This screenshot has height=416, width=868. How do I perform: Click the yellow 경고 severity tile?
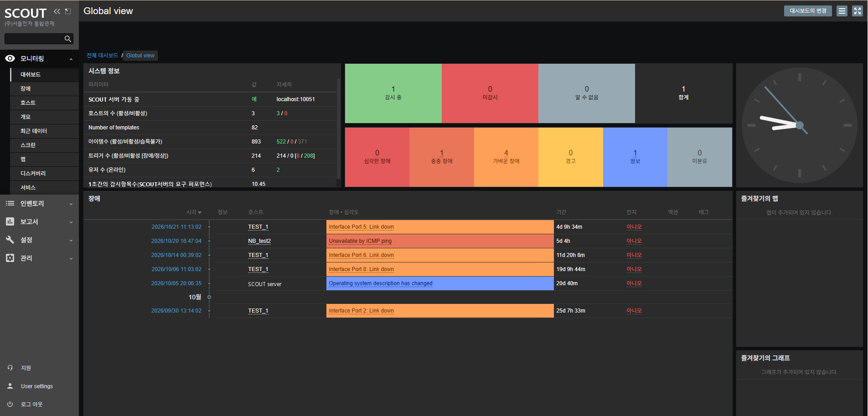[571, 157]
